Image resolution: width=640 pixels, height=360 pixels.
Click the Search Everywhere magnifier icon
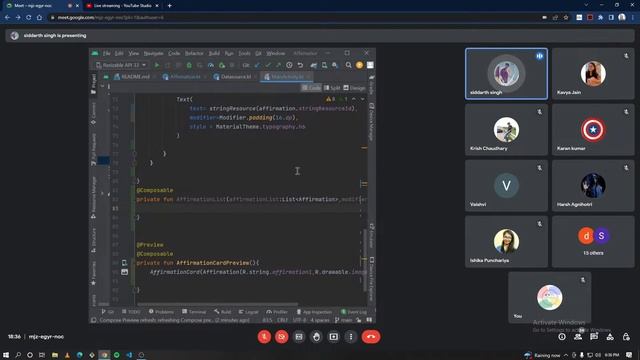click(x=349, y=65)
